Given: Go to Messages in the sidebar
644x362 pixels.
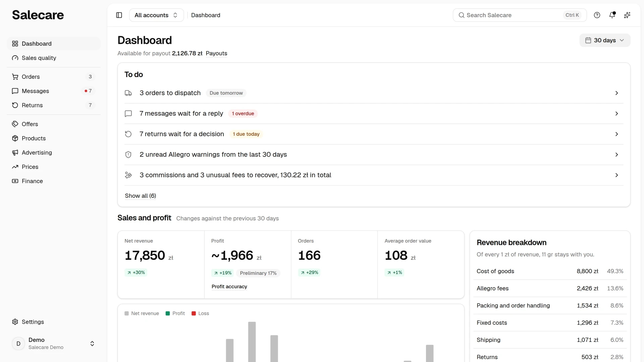Looking at the screenshot, I should click(54, 91).
